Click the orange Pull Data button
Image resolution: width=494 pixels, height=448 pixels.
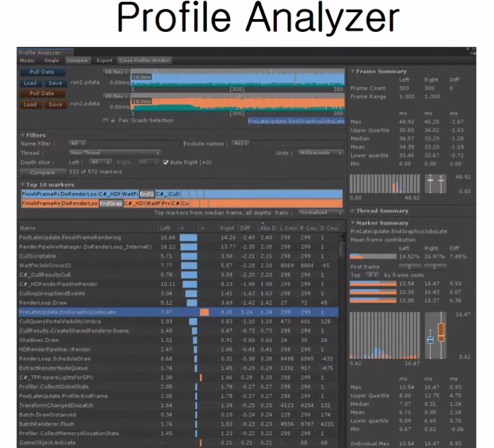coord(42,94)
